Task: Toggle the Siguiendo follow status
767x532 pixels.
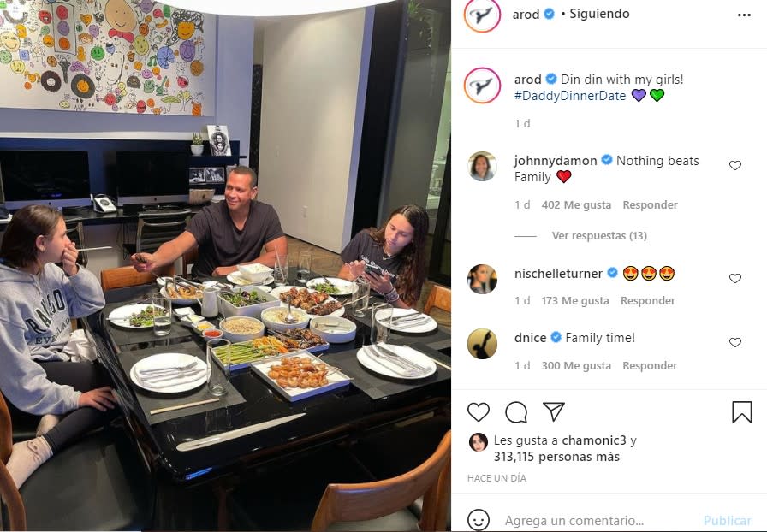Action: (x=599, y=14)
